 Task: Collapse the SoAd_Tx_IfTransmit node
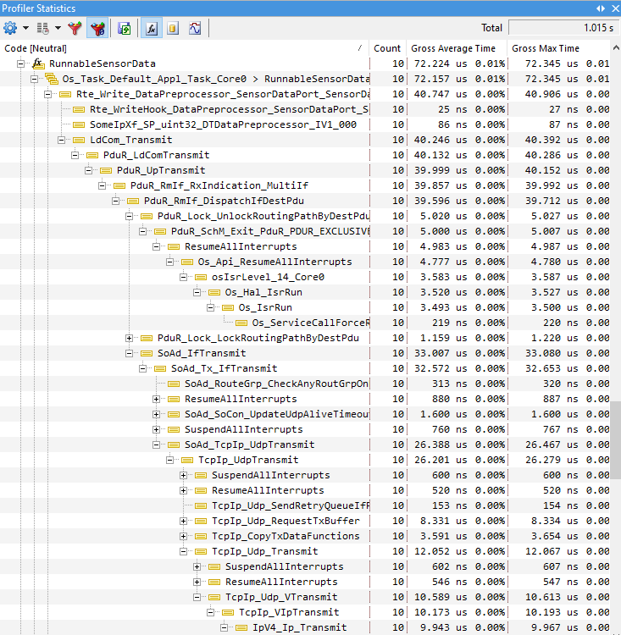click(143, 369)
